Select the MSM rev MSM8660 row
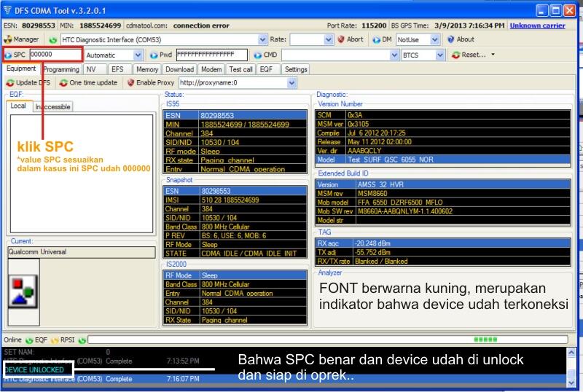Image resolution: width=583 pixels, height=392 pixels. click(x=443, y=193)
